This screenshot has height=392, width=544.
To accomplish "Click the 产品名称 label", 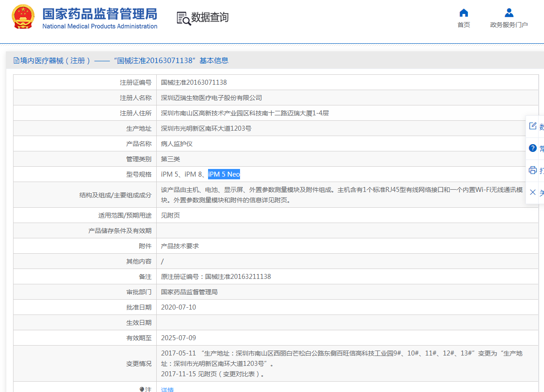I will (x=139, y=144).
